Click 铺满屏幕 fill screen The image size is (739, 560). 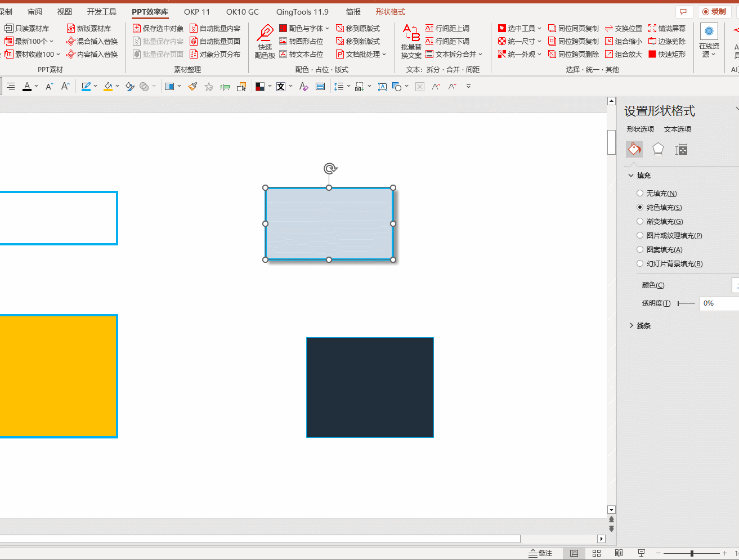[x=667, y=28]
